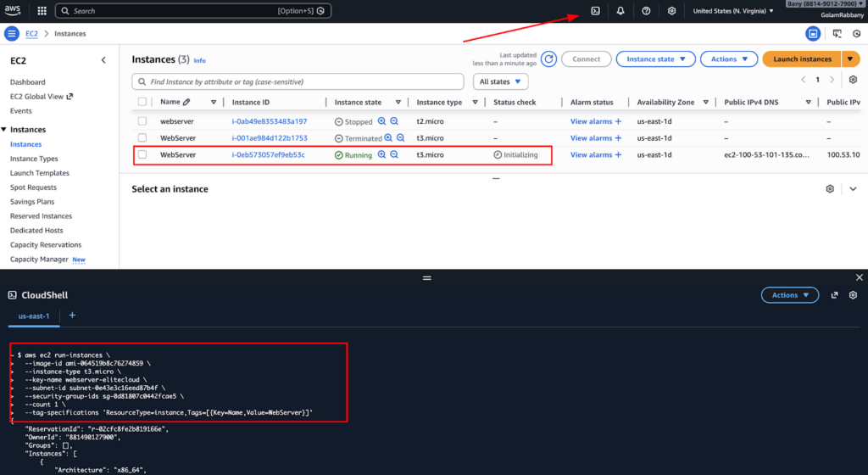Click the Find Instance filter field
This screenshot has width=868, height=475.
click(298, 81)
